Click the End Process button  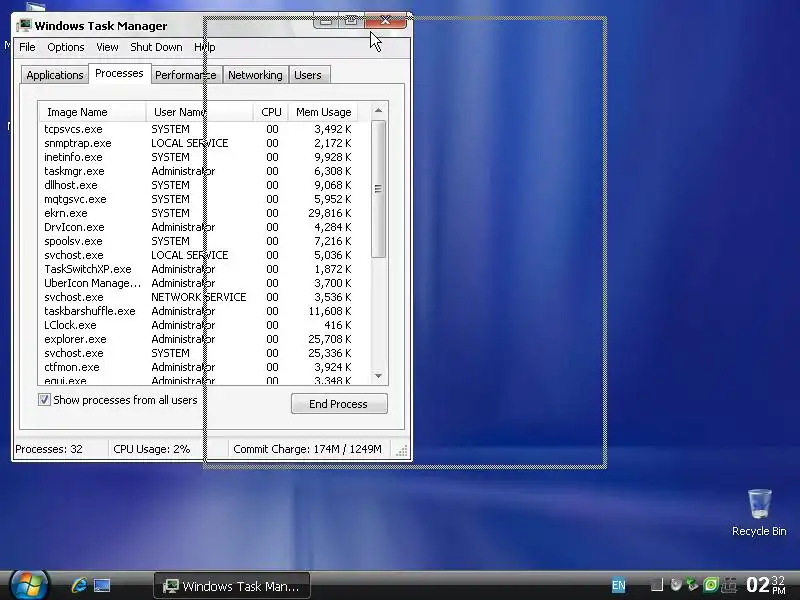pyautogui.click(x=339, y=404)
